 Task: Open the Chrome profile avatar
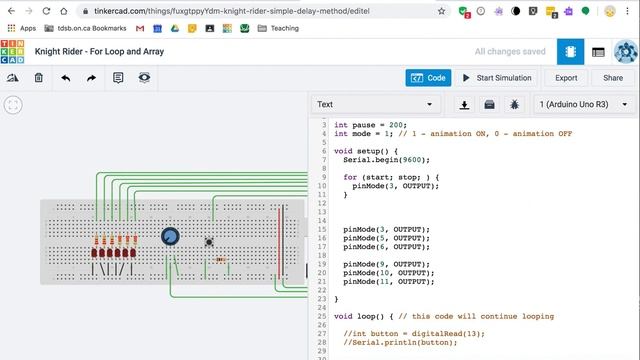(610, 11)
